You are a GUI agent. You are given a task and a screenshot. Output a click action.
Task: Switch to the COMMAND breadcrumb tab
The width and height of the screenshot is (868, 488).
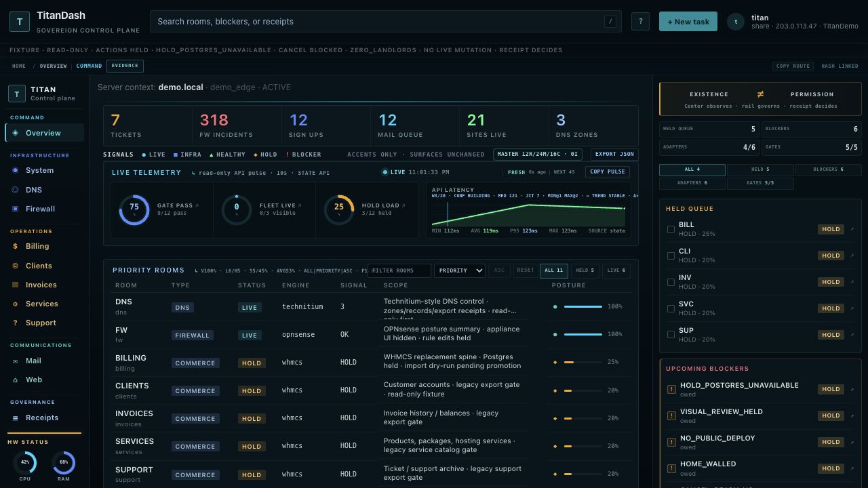pyautogui.click(x=89, y=66)
